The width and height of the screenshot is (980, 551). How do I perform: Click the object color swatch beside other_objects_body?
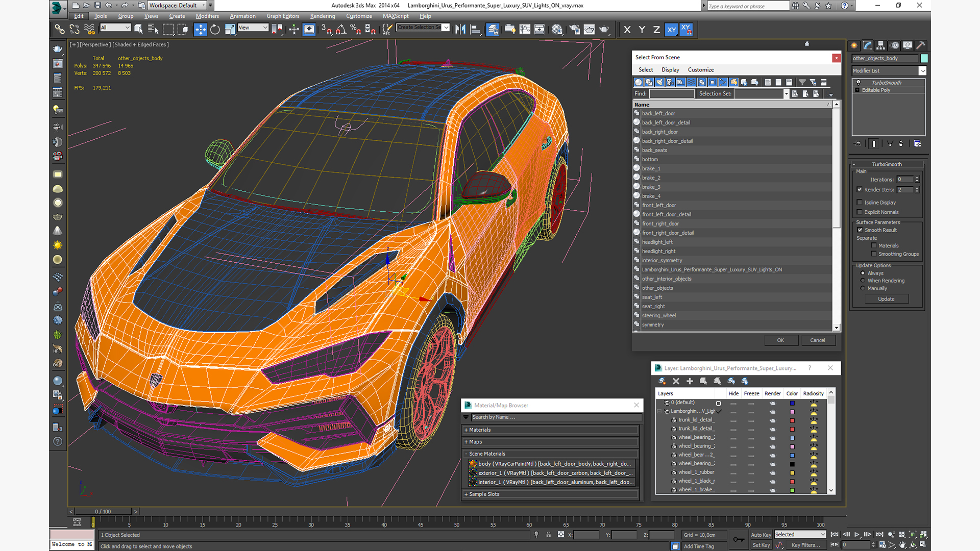click(x=924, y=58)
